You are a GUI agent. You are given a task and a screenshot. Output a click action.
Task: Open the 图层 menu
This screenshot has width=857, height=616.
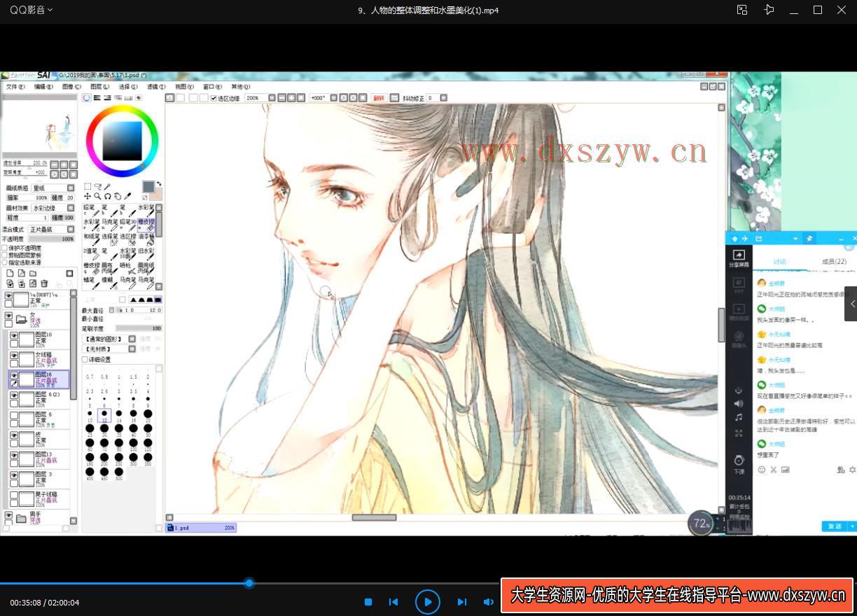coord(100,87)
